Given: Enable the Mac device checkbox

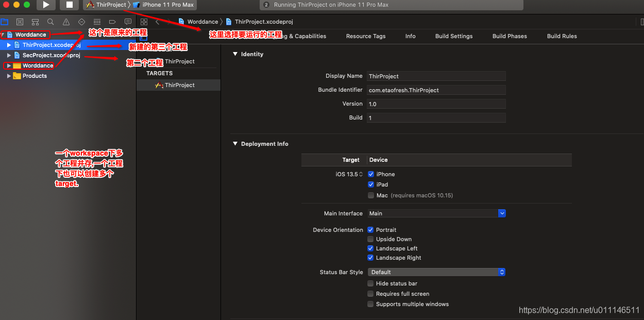Looking at the screenshot, I should (x=371, y=195).
